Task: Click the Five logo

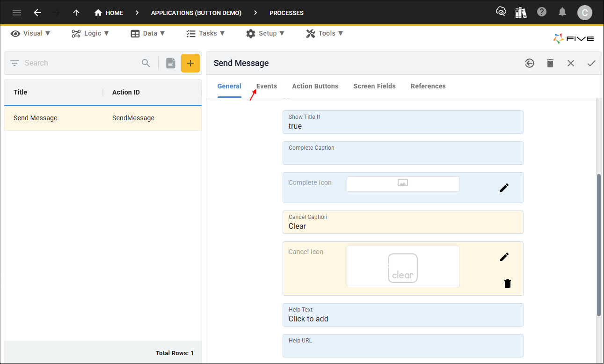Action: point(574,39)
